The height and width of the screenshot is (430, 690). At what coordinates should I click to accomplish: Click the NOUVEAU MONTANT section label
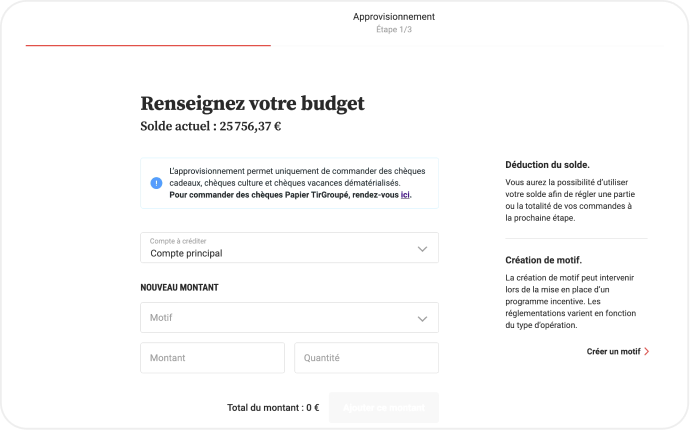pos(179,288)
